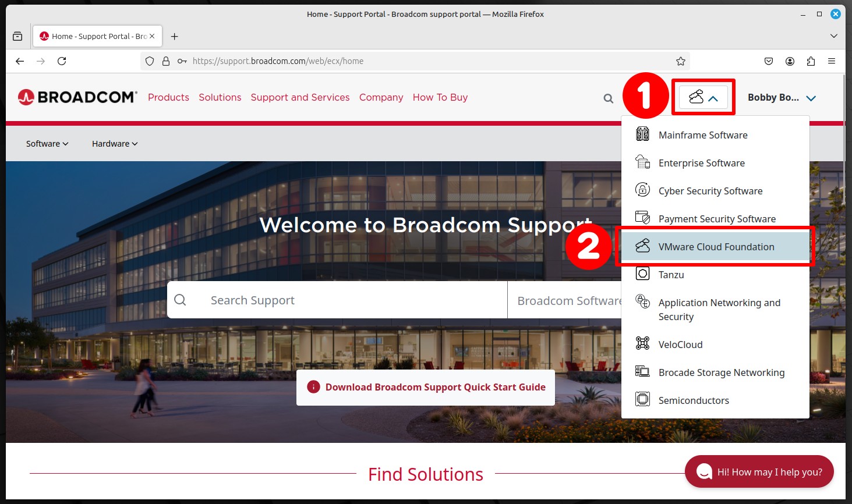
Task: Expand the Software dropdown
Action: (x=47, y=144)
